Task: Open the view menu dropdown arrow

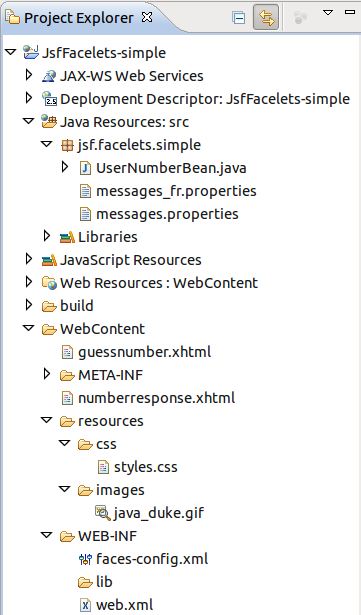Action: pyautogui.click(x=328, y=13)
